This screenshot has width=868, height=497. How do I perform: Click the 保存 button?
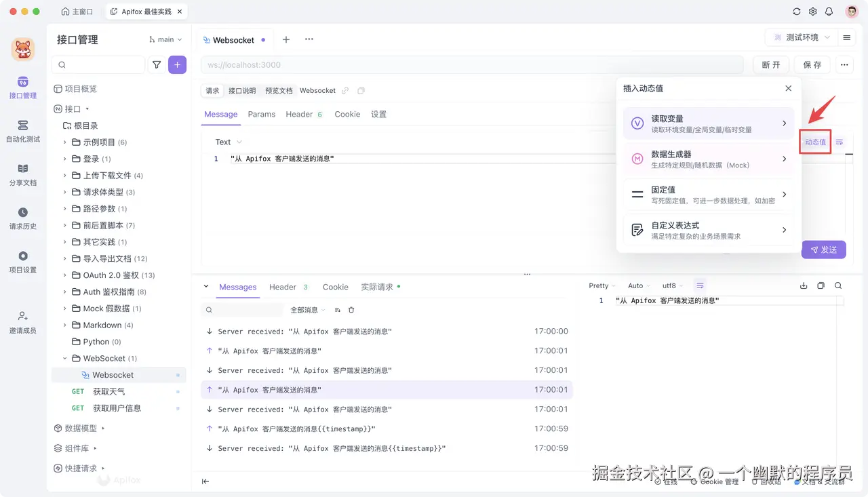(x=812, y=64)
